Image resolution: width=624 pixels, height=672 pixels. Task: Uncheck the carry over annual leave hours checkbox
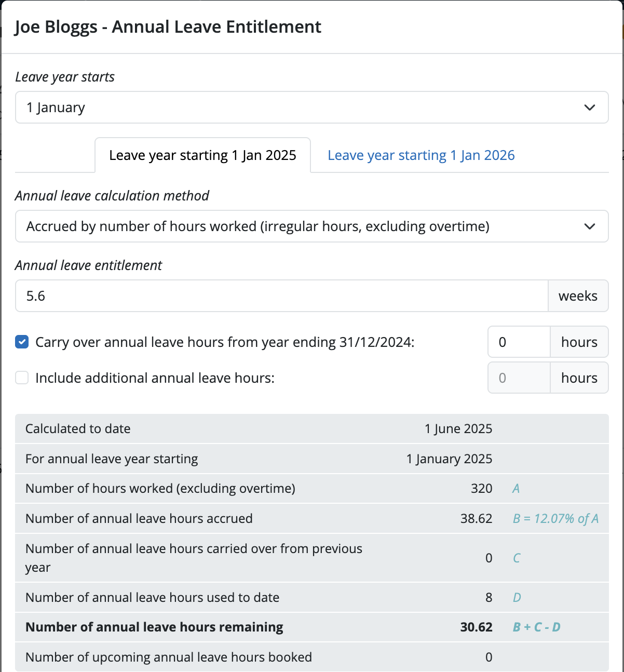coord(21,342)
